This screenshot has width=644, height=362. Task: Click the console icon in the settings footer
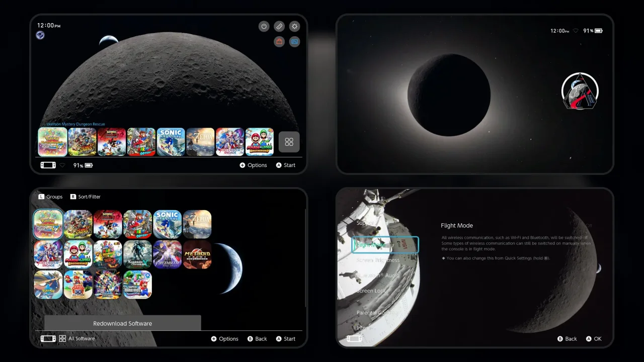[x=354, y=338]
